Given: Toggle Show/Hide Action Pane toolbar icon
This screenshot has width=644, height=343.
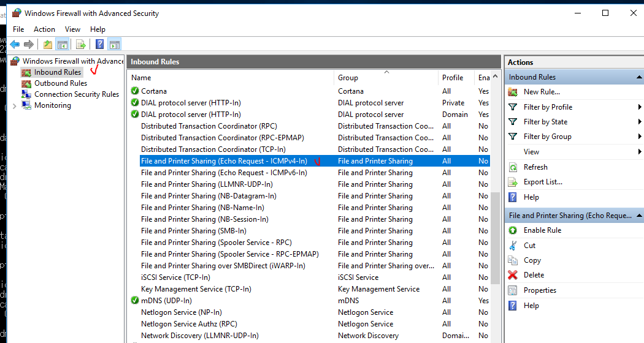Looking at the screenshot, I should [x=115, y=44].
